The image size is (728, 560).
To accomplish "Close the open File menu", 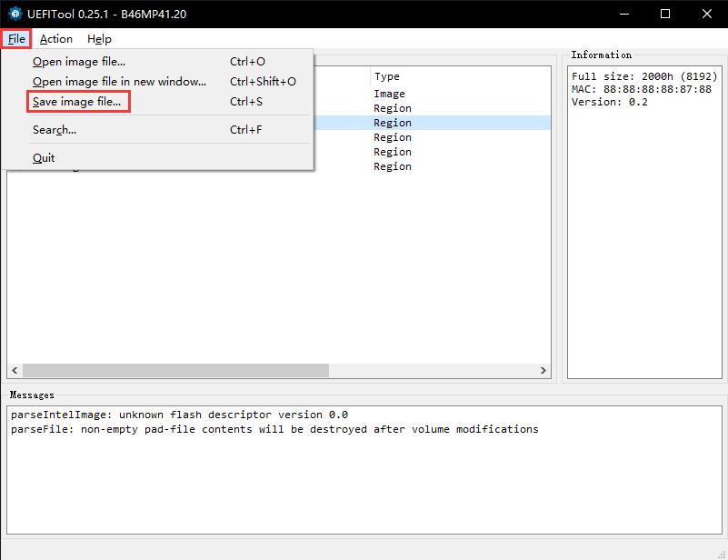I will coord(16,39).
